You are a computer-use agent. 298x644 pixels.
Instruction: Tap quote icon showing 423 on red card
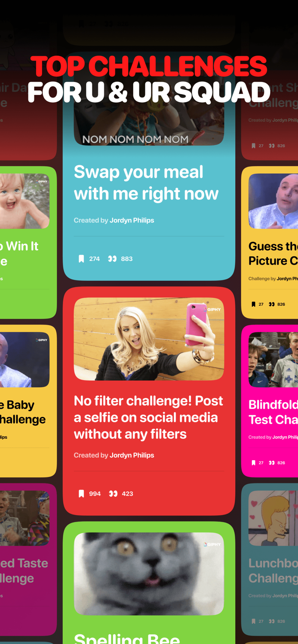(113, 494)
